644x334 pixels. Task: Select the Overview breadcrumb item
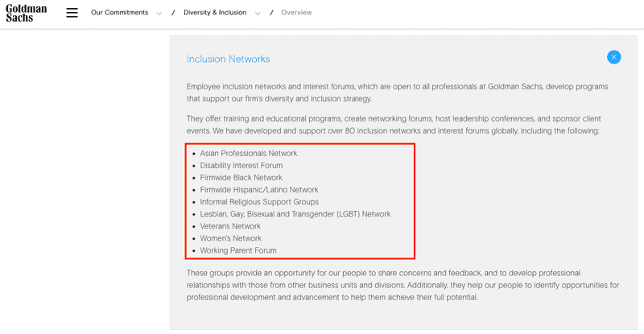pos(296,12)
